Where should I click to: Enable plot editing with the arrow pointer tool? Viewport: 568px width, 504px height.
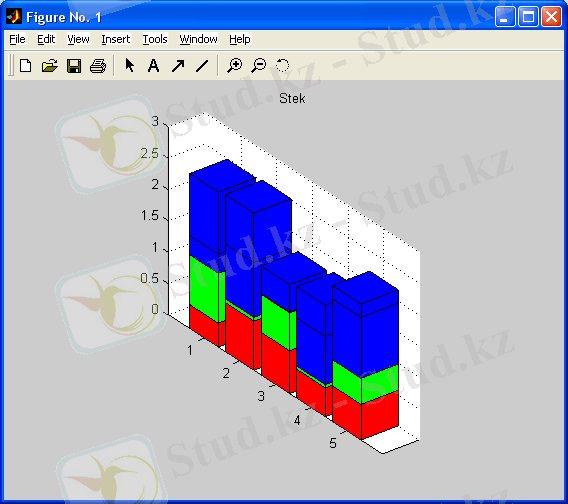(130, 66)
